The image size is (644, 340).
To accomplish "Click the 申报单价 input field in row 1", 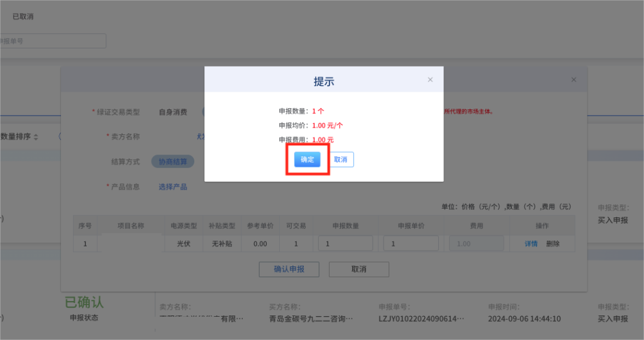I will pos(411,244).
